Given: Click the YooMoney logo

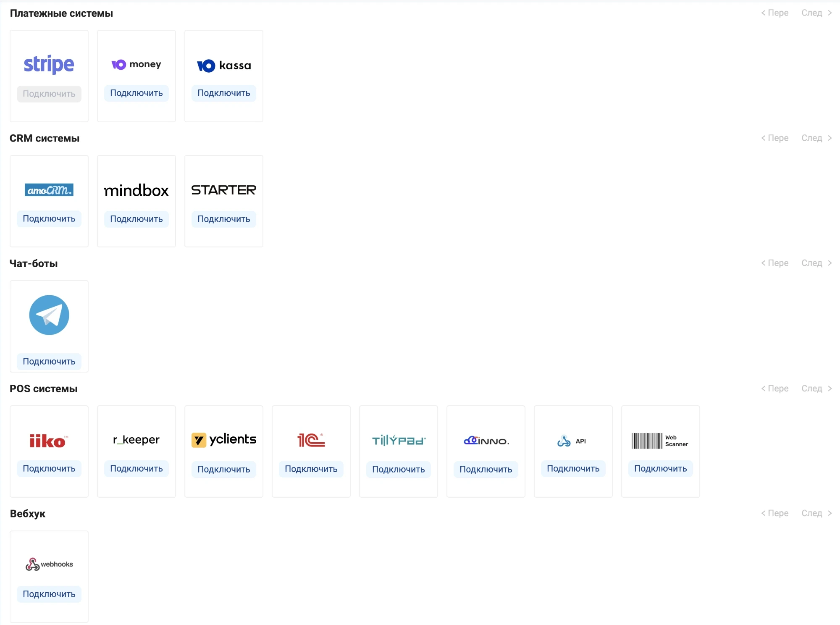Looking at the screenshot, I should [x=136, y=64].
